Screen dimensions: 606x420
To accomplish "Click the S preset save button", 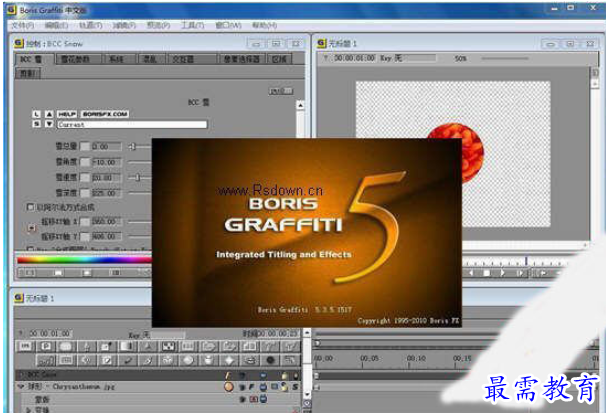I will click(x=36, y=124).
